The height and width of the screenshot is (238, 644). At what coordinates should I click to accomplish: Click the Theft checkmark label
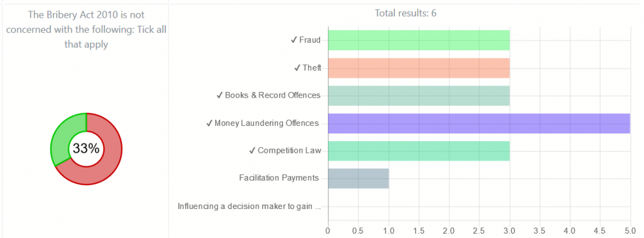pos(308,68)
